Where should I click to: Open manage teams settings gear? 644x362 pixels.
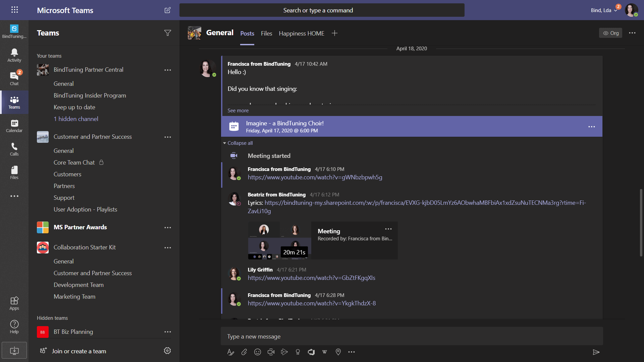click(167, 351)
